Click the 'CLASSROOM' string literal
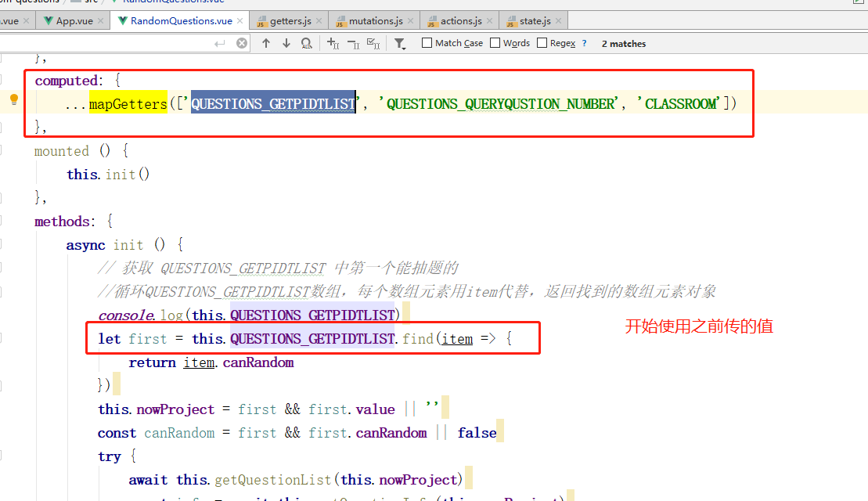Image resolution: width=868 pixels, height=501 pixels. click(x=680, y=103)
